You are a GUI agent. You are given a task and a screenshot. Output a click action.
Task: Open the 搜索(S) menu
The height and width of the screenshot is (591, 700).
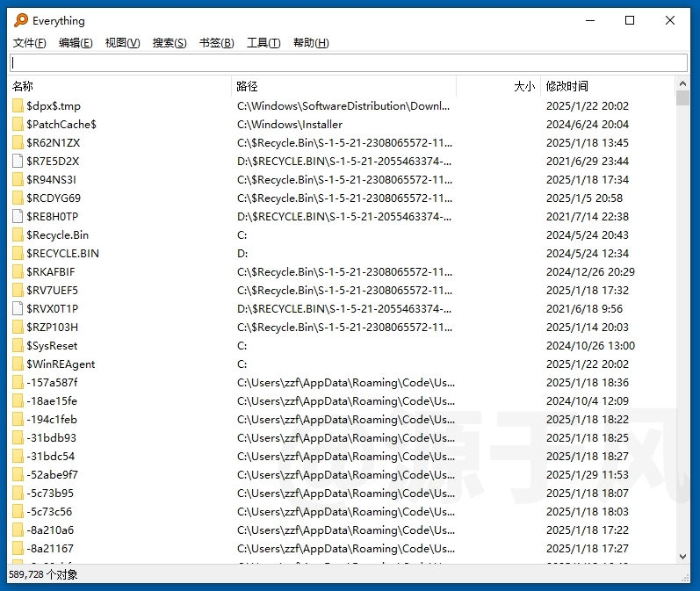(x=170, y=43)
